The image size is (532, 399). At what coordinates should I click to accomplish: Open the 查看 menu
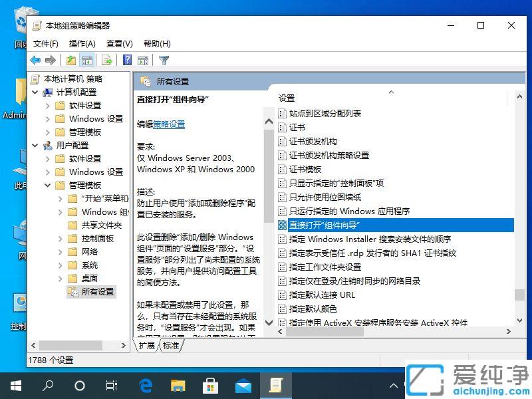pos(118,43)
